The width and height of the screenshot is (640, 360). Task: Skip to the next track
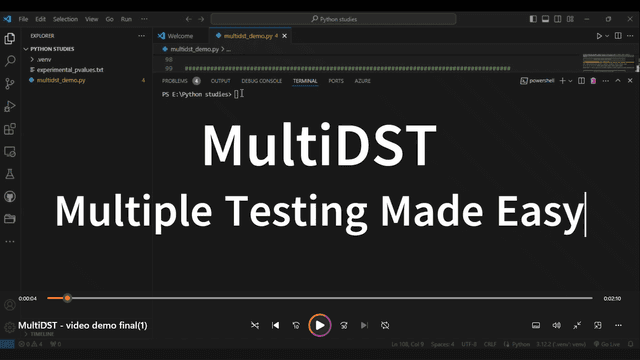click(x=364, y=325)
